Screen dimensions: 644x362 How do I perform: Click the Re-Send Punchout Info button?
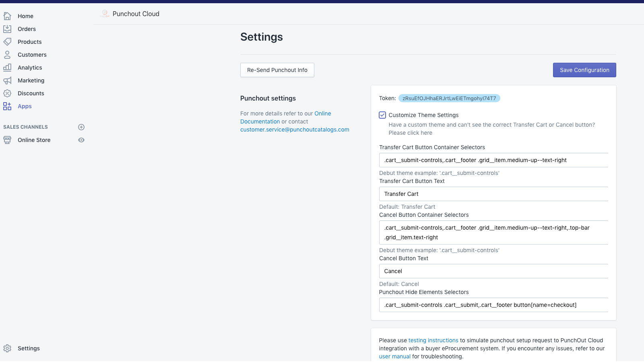pyautogui.click(x=277, y=70)
